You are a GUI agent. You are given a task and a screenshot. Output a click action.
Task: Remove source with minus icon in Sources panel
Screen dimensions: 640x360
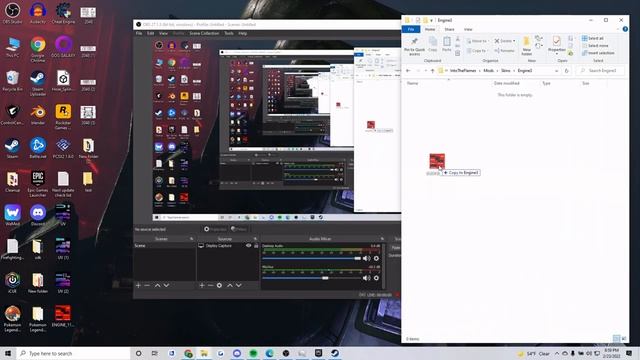(211, 285)
